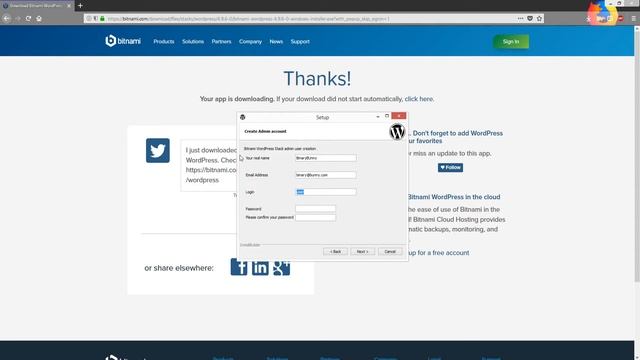
Task: Click the Password input field
Action: coord(315,209)
